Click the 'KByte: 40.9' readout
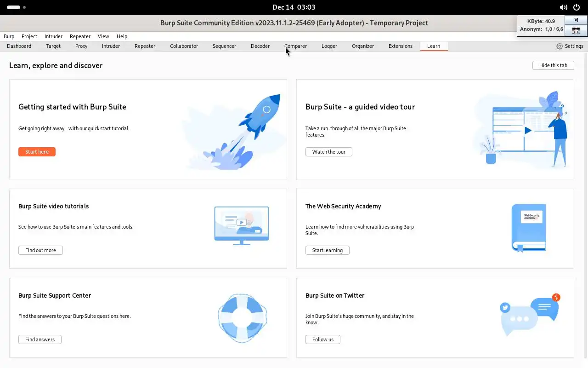This screenshot has width=588, height=368. [x=541, y=21]
